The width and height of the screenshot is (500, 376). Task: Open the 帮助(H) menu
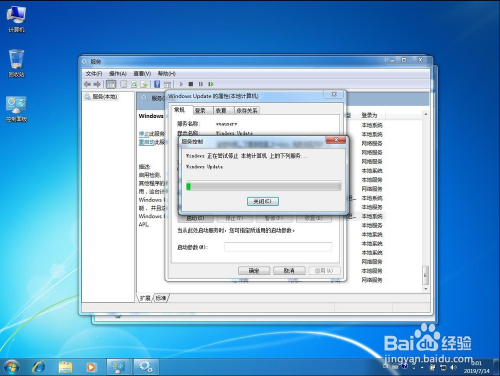pyautogui.click(x=167, y=73)
